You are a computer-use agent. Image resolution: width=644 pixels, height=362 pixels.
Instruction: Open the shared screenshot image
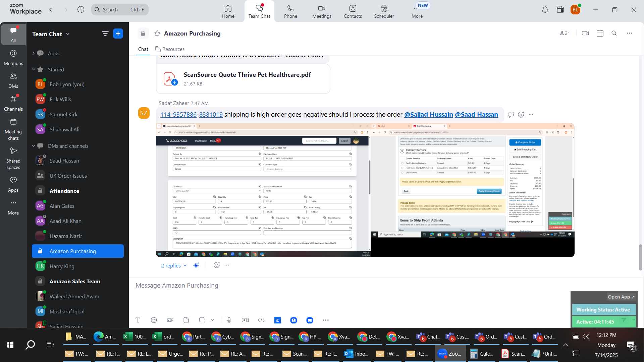tap(365, 190)
